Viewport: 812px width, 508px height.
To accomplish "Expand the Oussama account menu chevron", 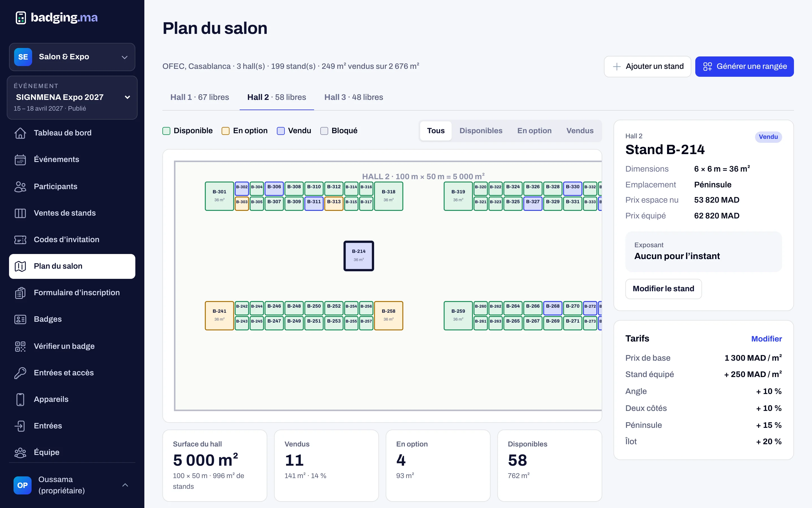I will pos(125,485).
